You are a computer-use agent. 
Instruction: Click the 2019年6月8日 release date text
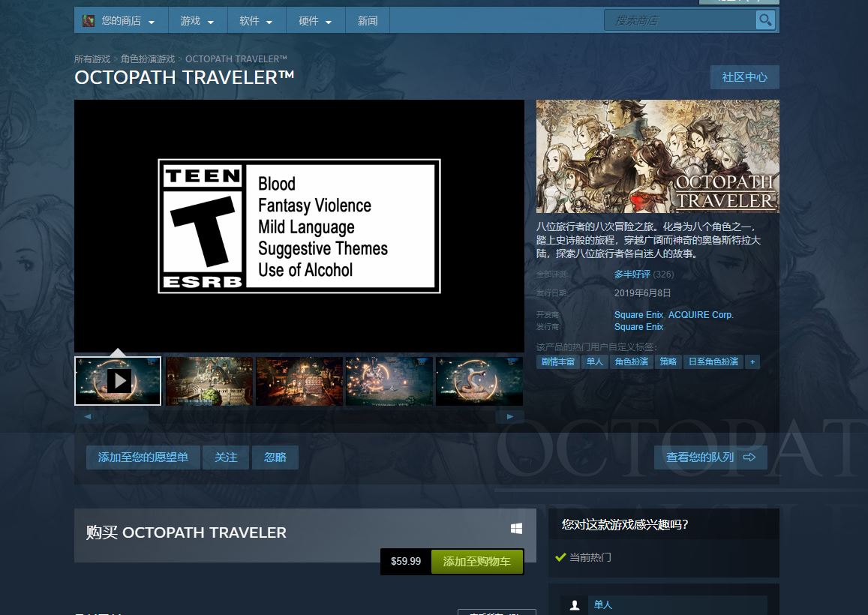tap(642, 292)
